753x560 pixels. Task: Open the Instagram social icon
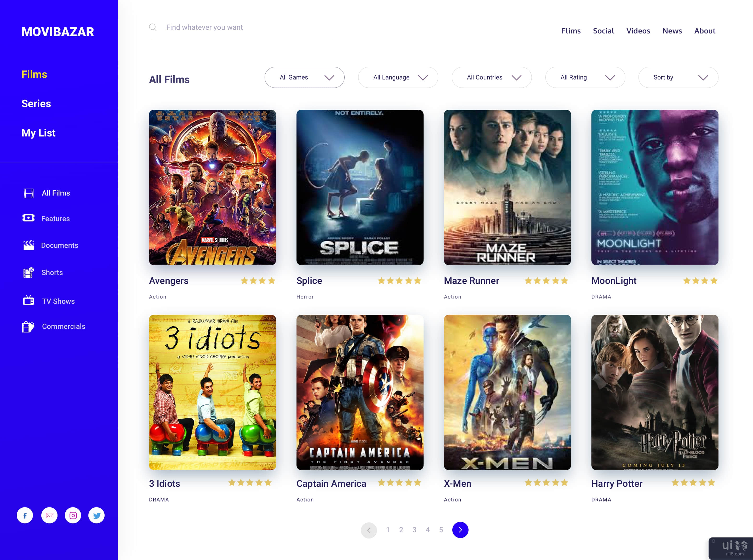pyautogui.click(x=73, y=515)
